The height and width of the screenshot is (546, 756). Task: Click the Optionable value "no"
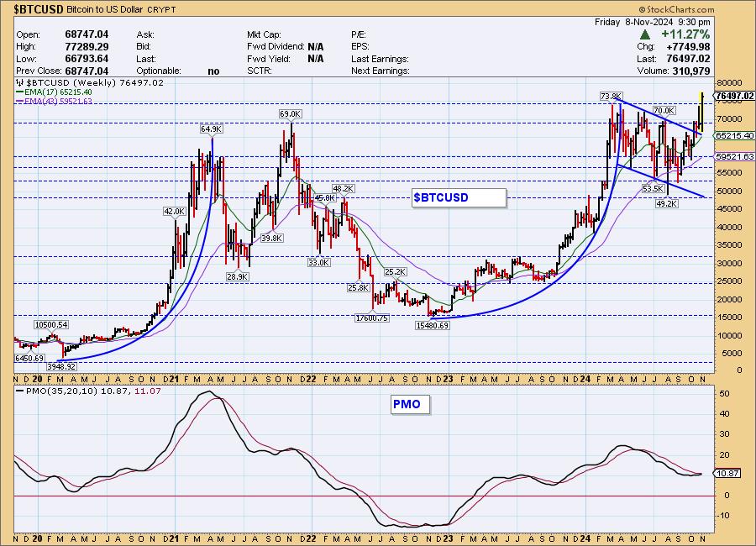point(213,71)
